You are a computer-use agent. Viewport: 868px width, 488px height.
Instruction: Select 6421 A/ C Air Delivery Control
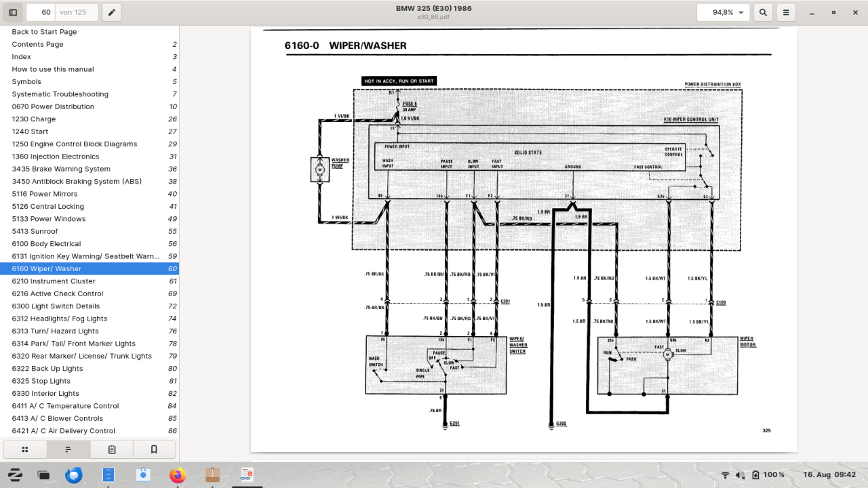(90, 431)
